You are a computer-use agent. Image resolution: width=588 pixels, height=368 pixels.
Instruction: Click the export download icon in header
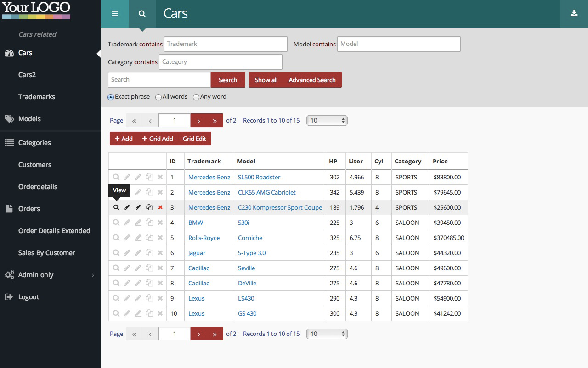point(574,14)
